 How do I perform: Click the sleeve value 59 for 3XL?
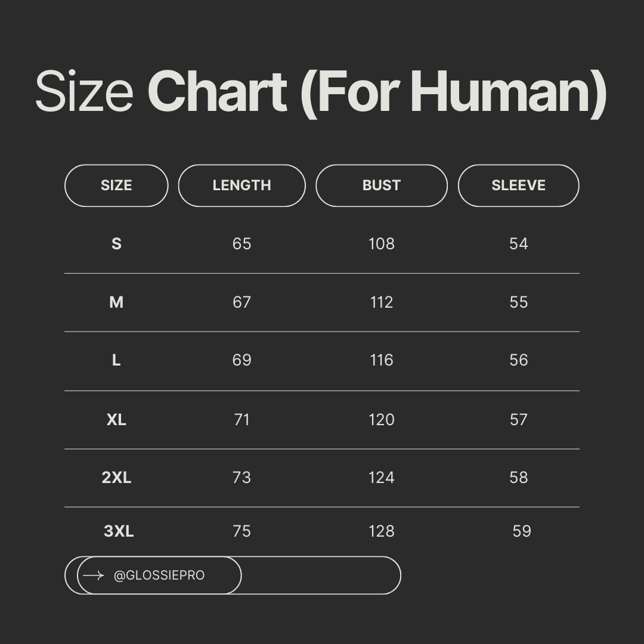tap(522, 531)
